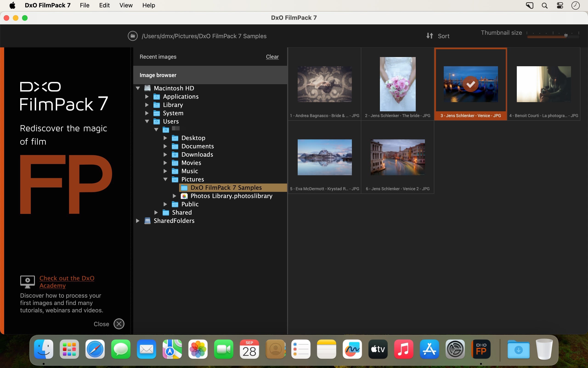
Task: Select the Eva McDermott Krystad thumbnail
Action: (325, 157)
